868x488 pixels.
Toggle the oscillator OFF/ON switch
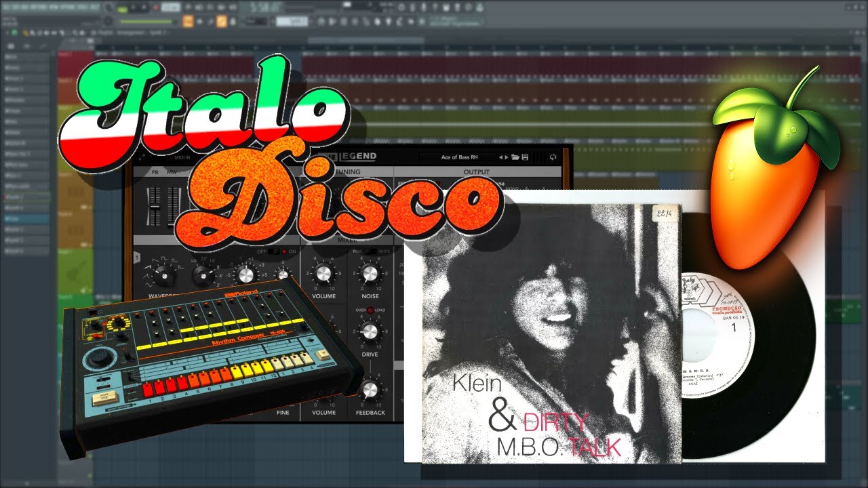click(274, 251)
